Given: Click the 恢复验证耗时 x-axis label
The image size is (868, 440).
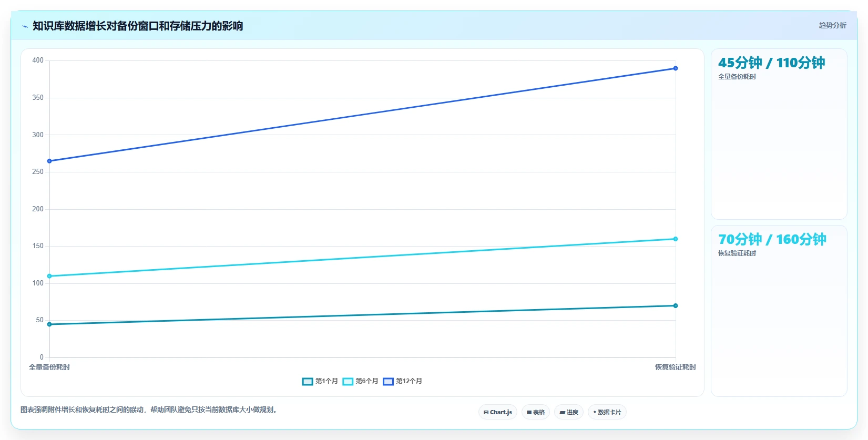Looking at the screenshot, I should (676, 367).
